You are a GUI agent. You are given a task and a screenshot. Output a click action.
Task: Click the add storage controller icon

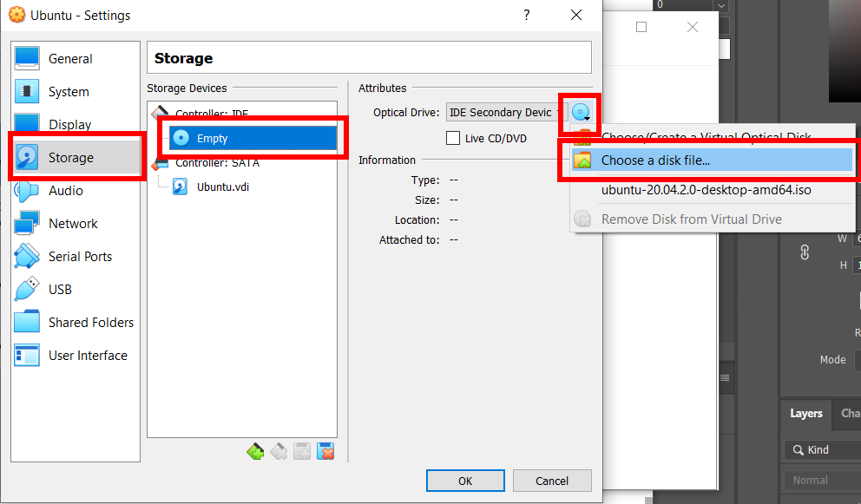(255, 451)
